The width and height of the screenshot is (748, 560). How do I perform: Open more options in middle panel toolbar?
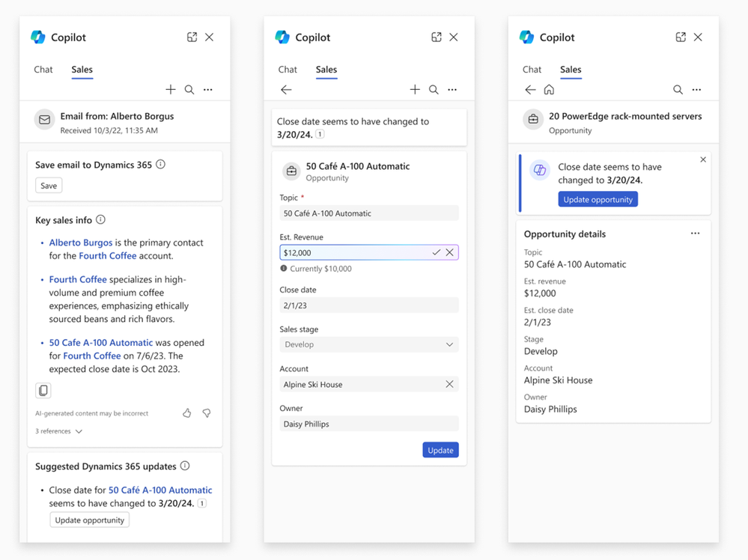pos(452,90)
